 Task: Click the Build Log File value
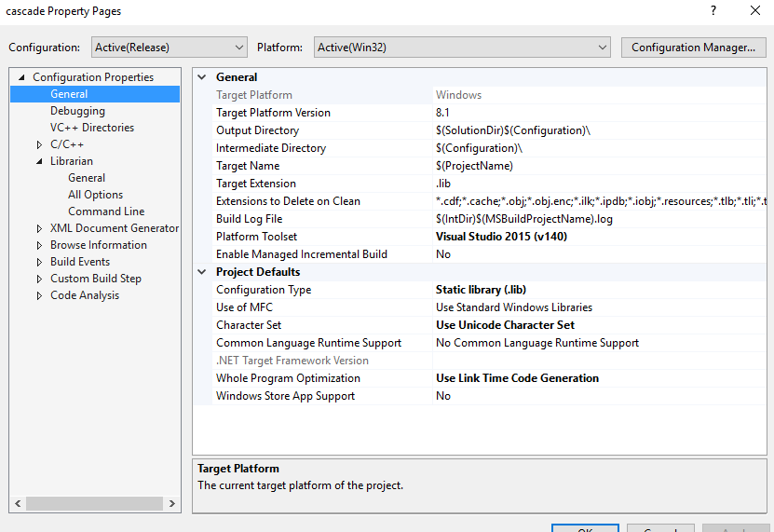click(x=599, y=219)
